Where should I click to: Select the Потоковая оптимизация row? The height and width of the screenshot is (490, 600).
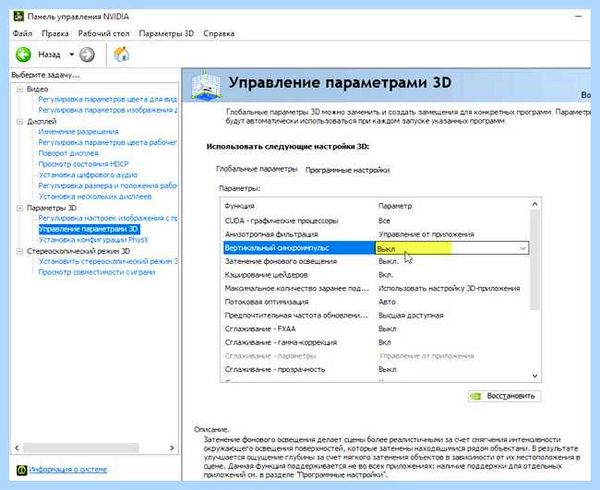tap(377, 302)
